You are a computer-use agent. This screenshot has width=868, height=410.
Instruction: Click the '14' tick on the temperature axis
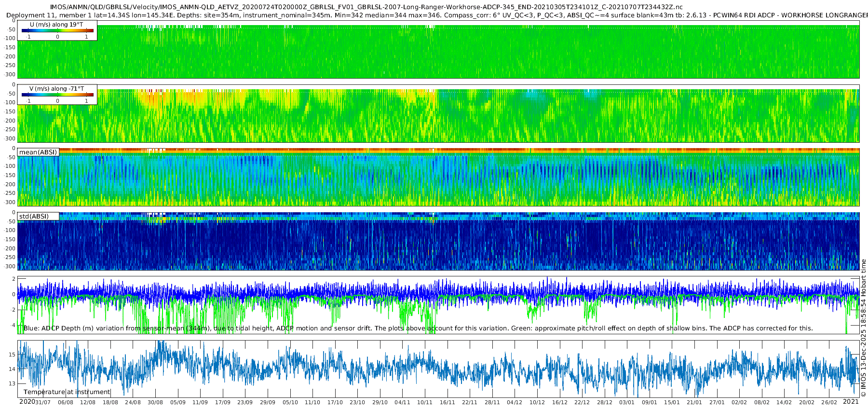click(12, 369)
